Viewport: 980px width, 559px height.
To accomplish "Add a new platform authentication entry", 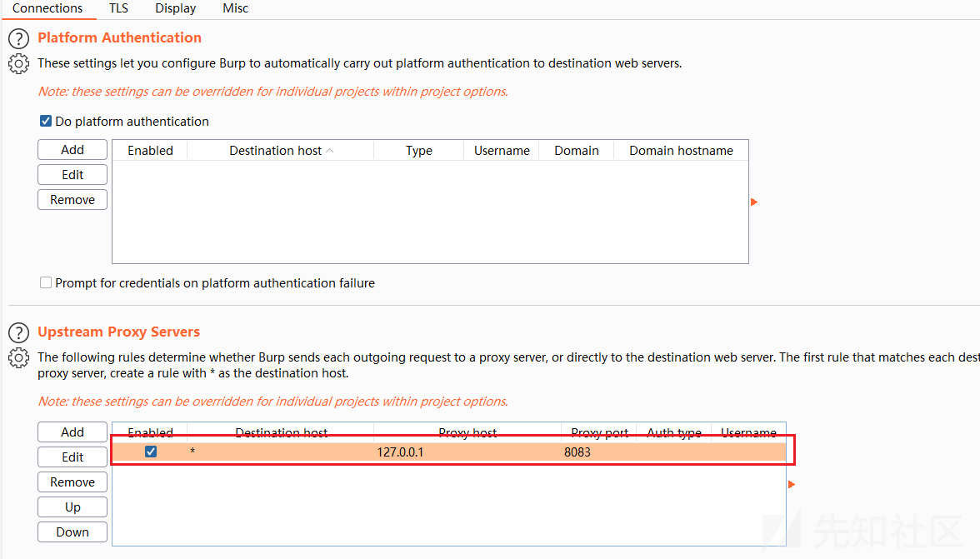I will pyautogui.click(x=72, y=150).
